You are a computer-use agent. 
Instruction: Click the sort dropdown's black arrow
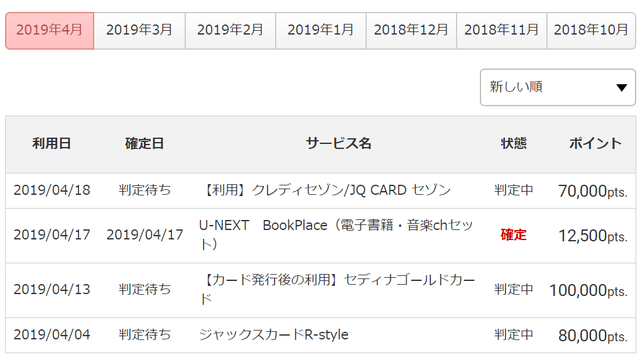(x=621, y=88)
